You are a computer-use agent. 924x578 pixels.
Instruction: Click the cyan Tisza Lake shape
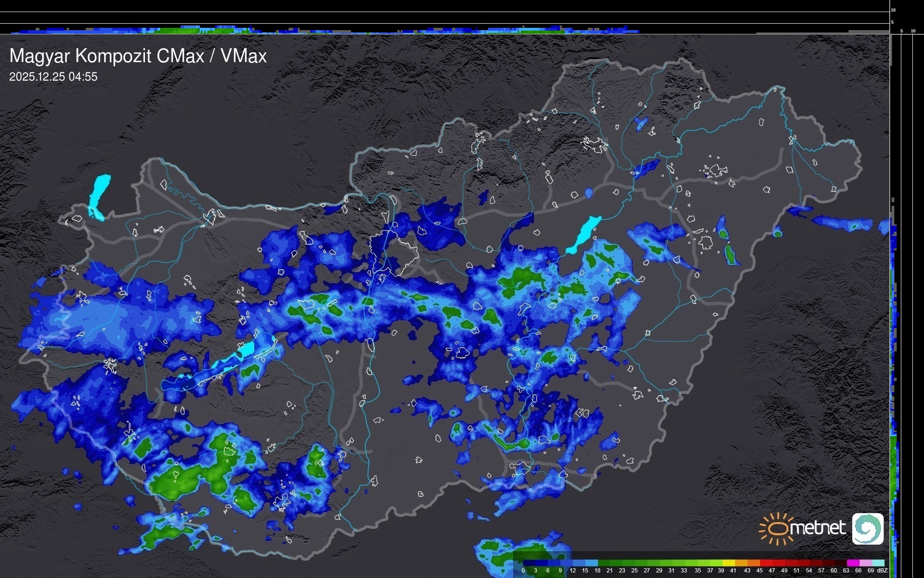[x=584, y=234]
